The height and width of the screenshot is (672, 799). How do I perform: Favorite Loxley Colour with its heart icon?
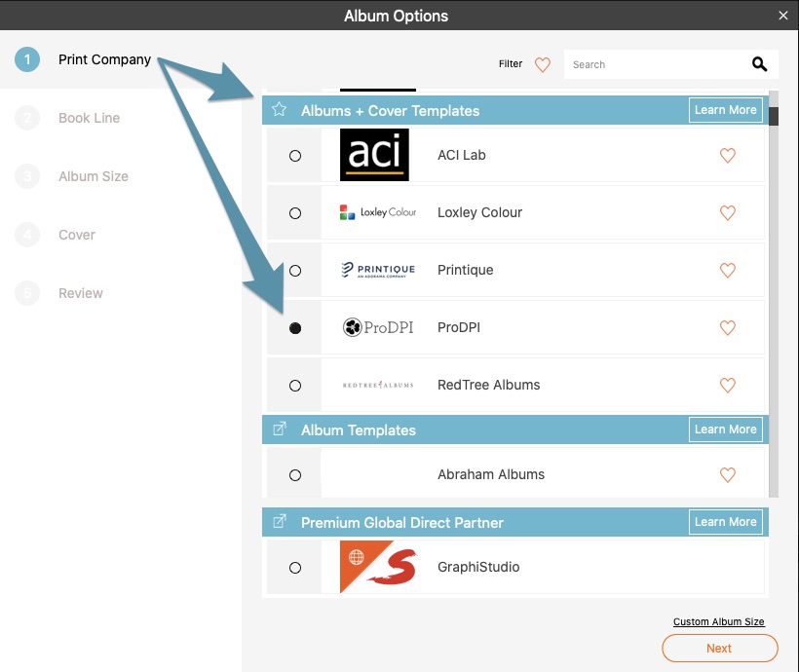[x=727, y=213]
